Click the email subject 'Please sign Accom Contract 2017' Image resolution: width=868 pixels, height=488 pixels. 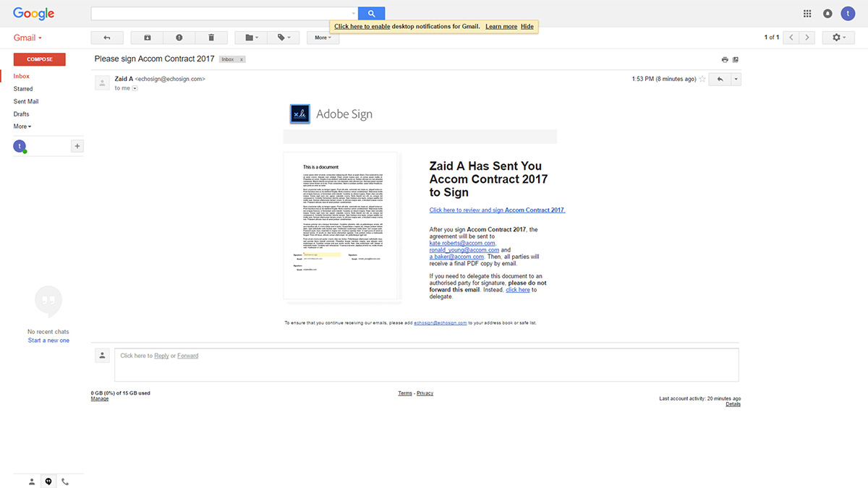tap(155, 59)
